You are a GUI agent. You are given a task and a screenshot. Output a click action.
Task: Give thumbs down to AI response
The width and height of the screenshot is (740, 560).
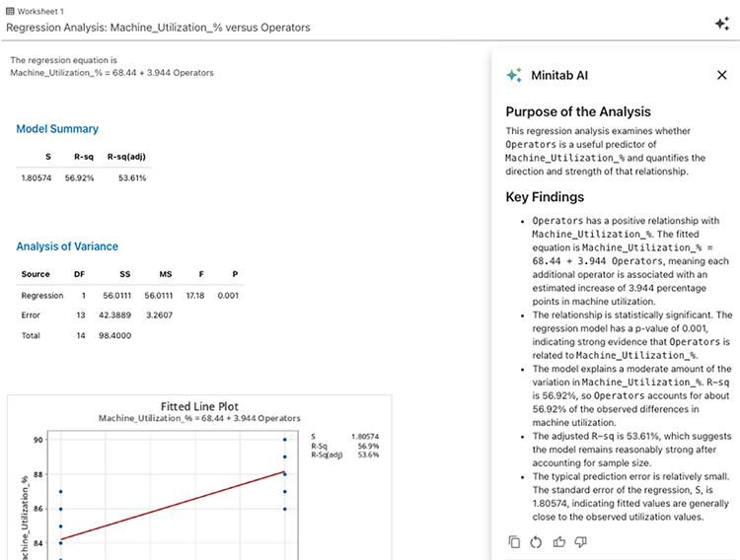(x=580, y=542)
